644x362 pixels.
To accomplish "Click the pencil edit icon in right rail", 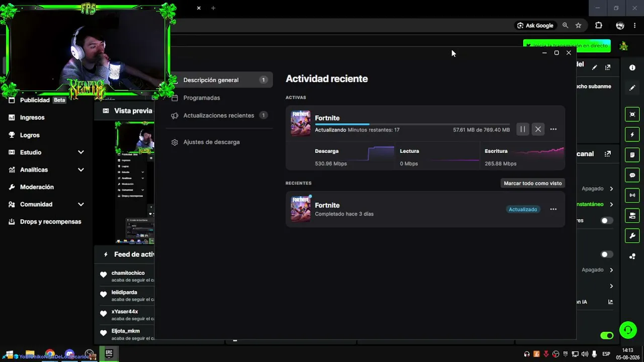I will coord(632,88).
